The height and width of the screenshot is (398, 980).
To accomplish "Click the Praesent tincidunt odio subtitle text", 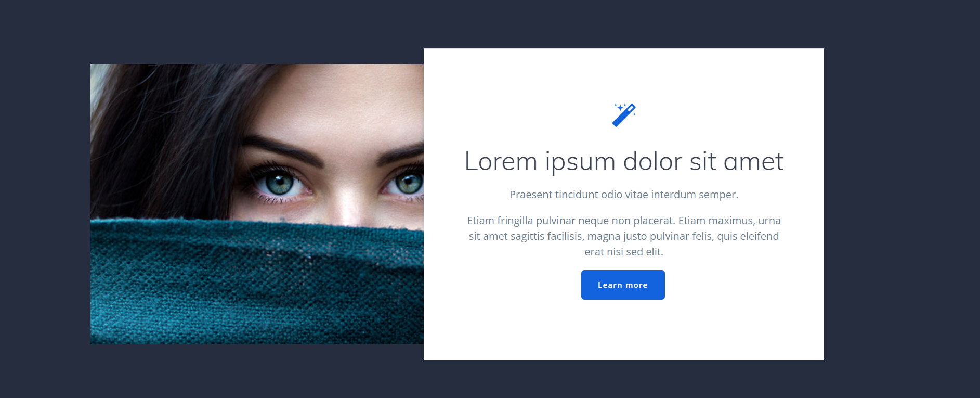I will pos(624,195).
